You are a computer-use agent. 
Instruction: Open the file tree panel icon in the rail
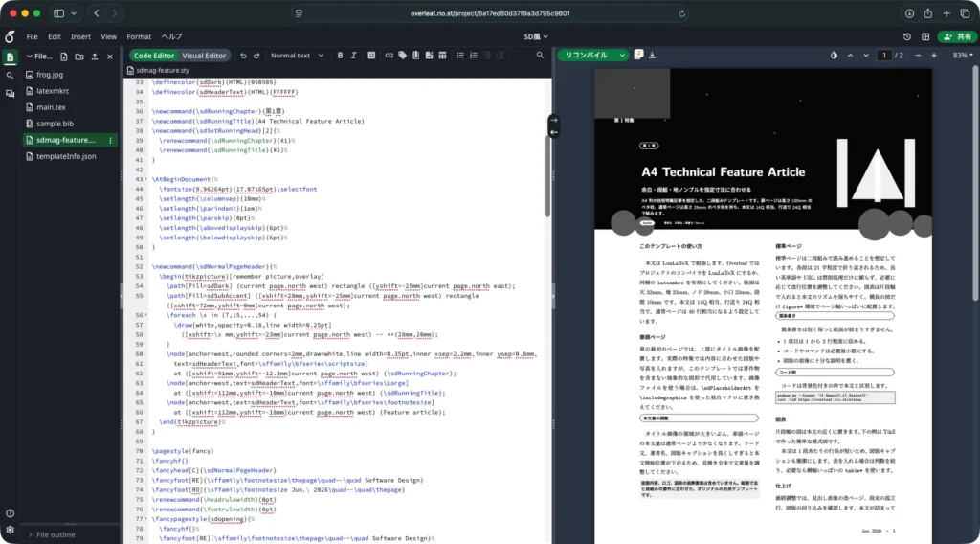10,57
